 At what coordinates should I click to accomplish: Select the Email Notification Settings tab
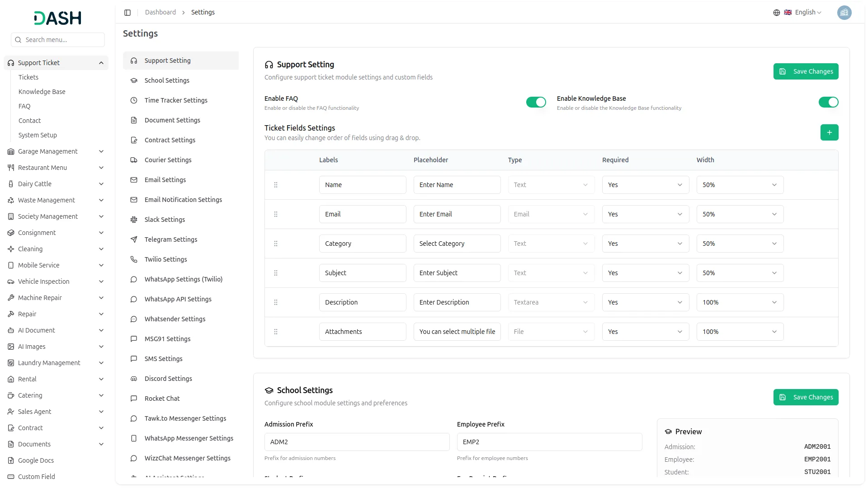coord(181,200)
